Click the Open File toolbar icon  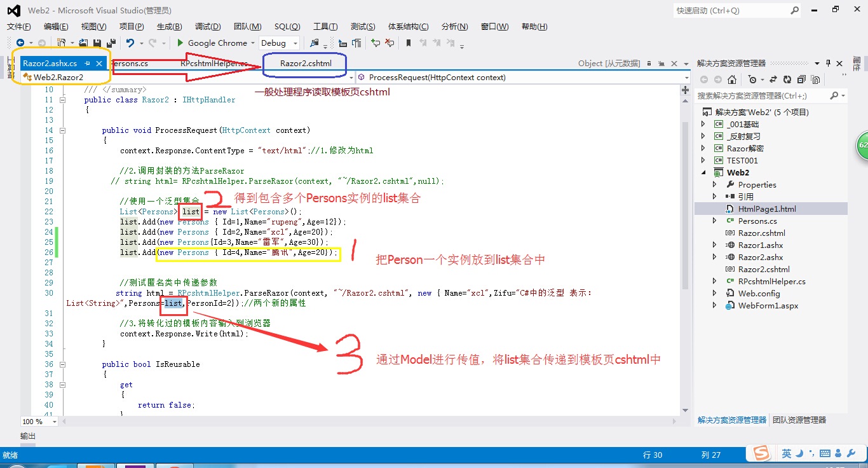tap(83, 43)
